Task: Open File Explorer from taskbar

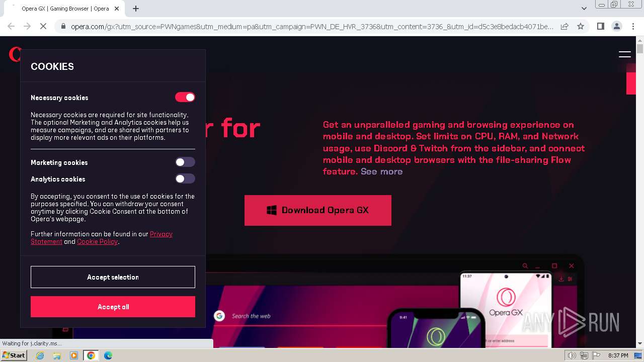Action: (x=57, y=355)
